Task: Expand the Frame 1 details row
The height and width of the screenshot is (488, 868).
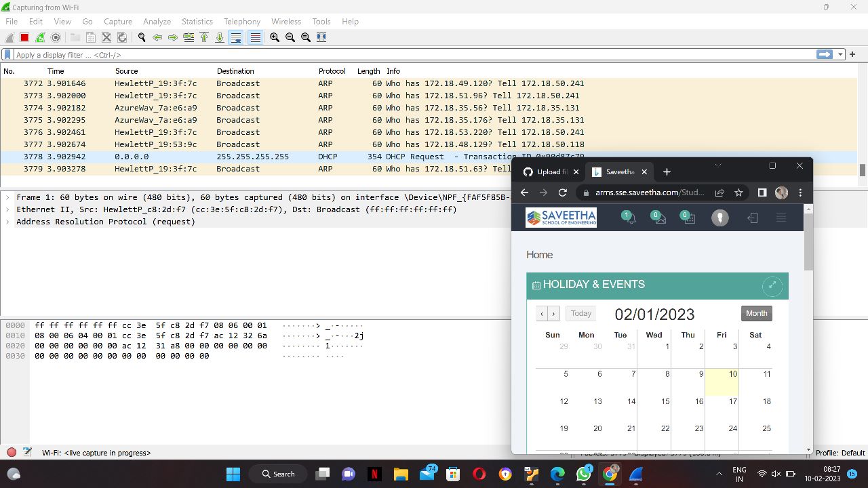Action: coord(7,197)
